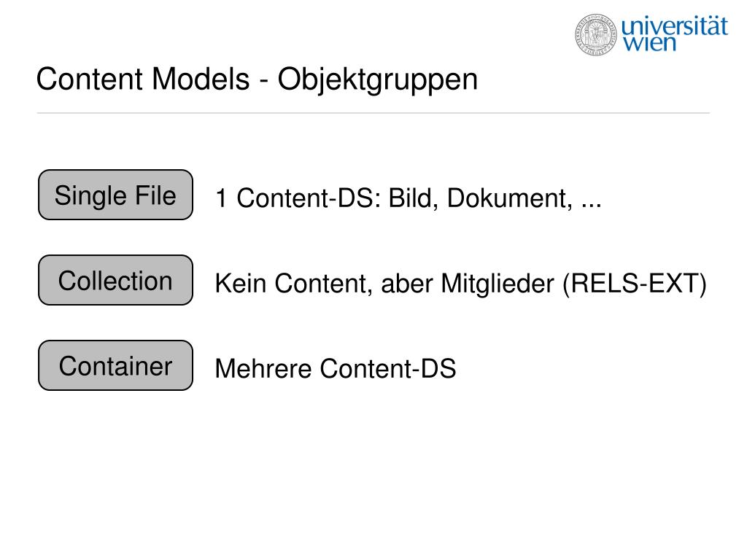
Task: Select the Single File box
Action: [116, 195]
